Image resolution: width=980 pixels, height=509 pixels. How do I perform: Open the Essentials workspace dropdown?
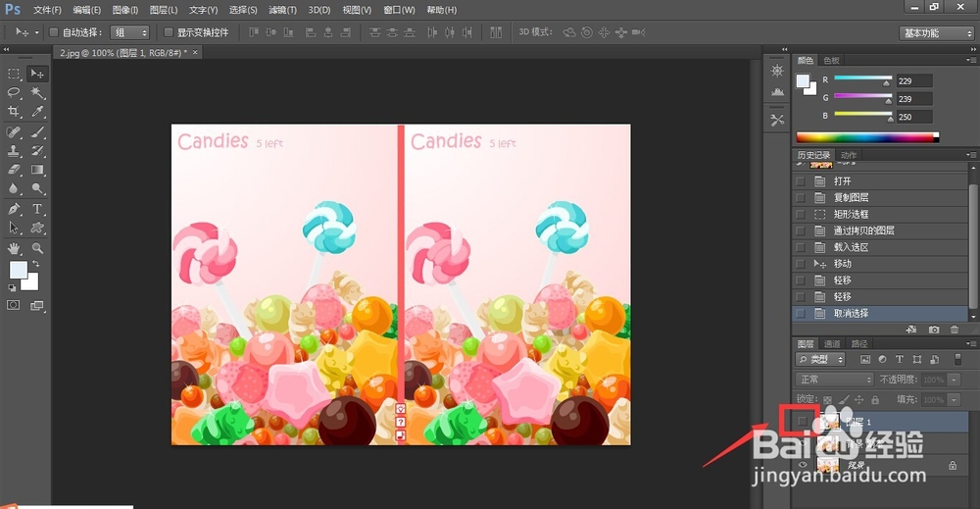pos(938,33)
